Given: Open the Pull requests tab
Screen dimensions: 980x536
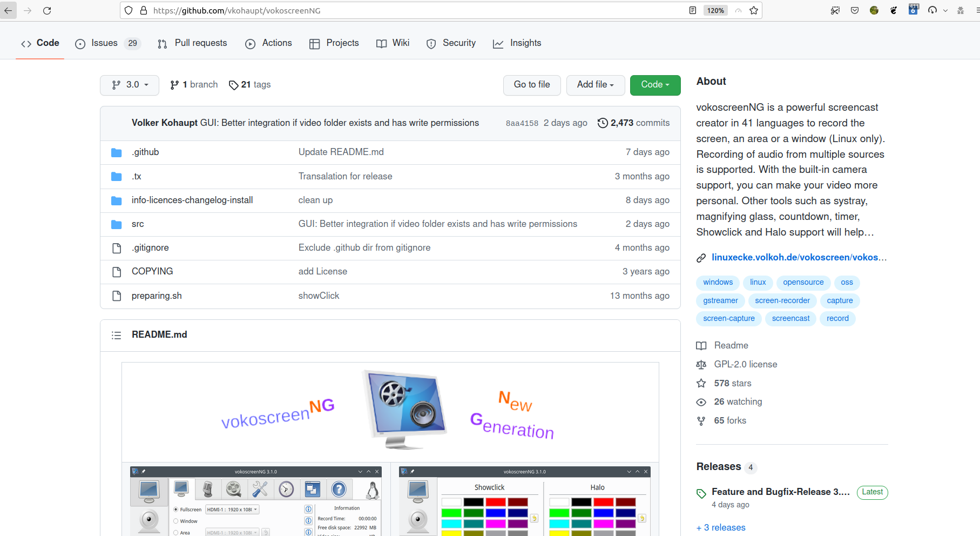Looking at the screenshot, I should [192, 43].
